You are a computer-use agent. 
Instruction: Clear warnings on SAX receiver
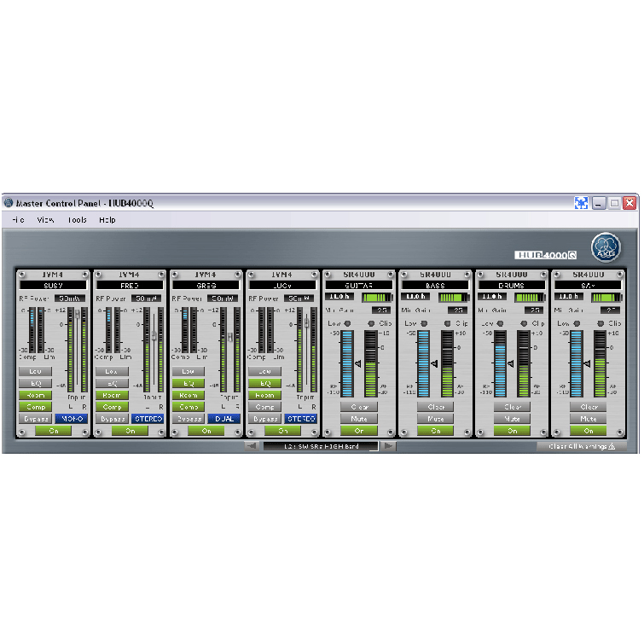pyautogui.click(x=589, y=407)
